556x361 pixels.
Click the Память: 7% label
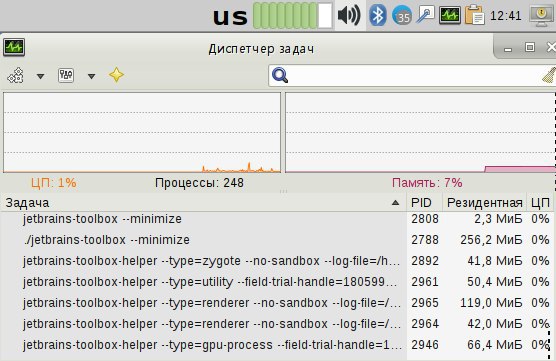(427, 183)
